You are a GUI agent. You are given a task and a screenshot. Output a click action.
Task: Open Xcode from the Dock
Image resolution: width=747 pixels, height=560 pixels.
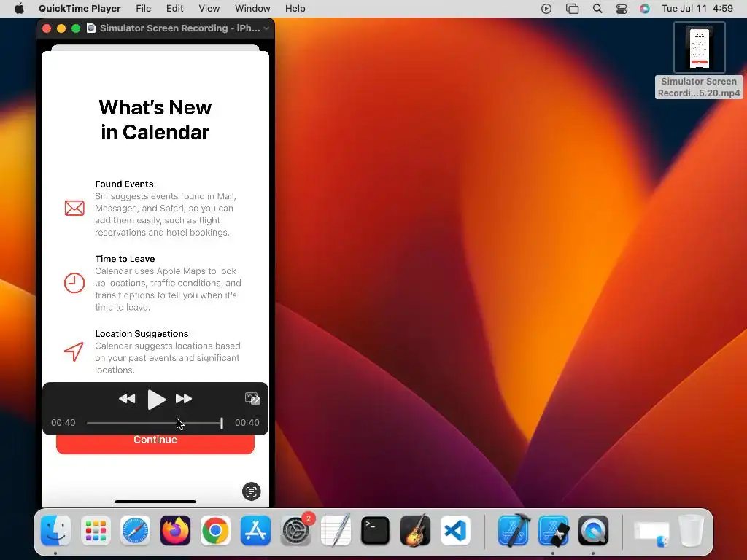tap(514, 531)
